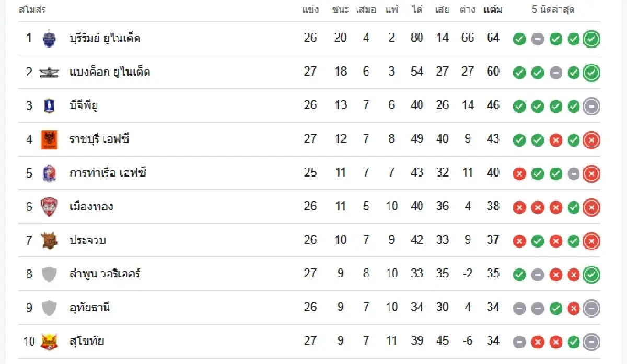Click the 5 นัดล่าสุด column header

pyautogui.click(x=553, y=9)
